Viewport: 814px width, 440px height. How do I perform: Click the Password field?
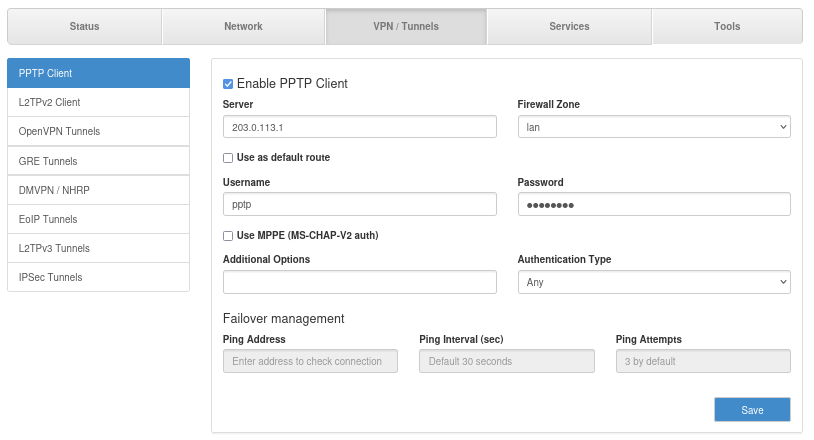pos(654,204)
